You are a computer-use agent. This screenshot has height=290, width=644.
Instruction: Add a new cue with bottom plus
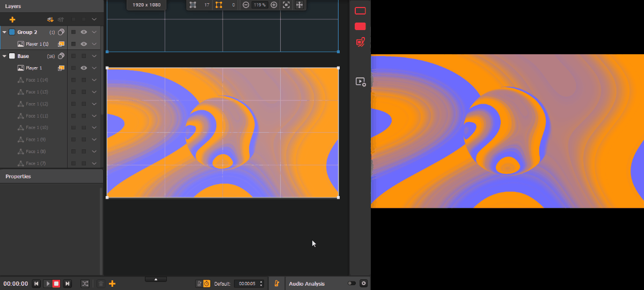click(112, 284)
